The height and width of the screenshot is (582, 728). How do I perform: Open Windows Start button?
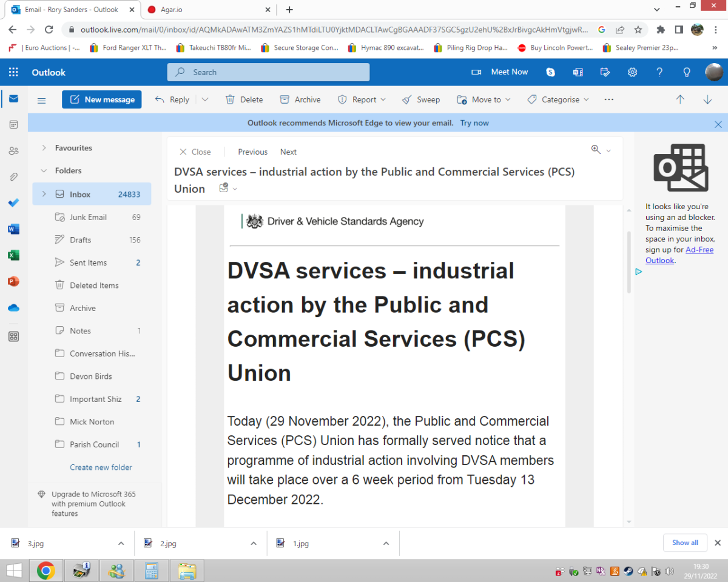pyautogui.click(x=14, y=570)
